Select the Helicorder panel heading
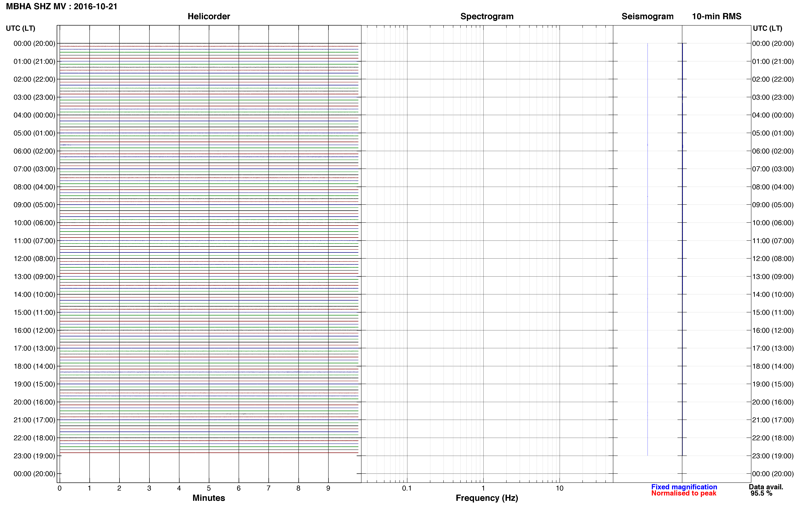The height and width of the screenshot is (508, 812). [209, 16]
